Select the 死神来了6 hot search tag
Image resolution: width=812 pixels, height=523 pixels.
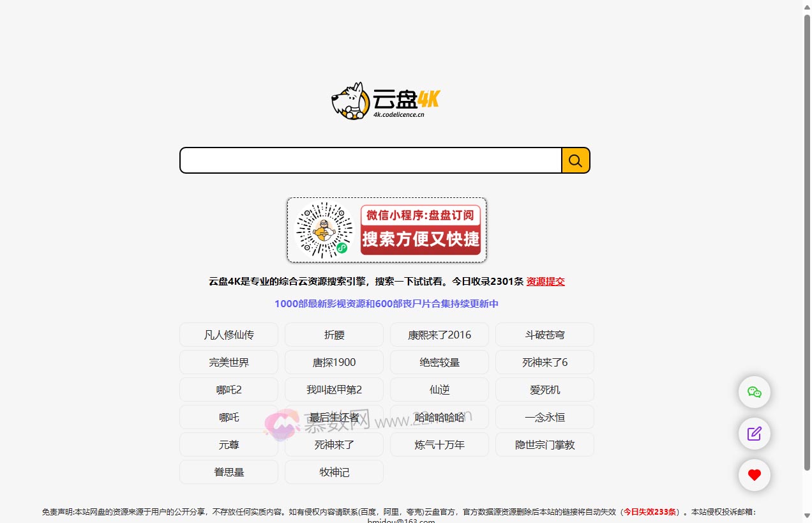click(x=545, y=361)
